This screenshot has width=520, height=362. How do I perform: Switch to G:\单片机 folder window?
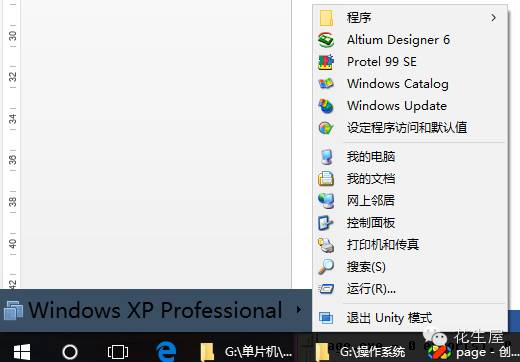[x=246, y=352]
